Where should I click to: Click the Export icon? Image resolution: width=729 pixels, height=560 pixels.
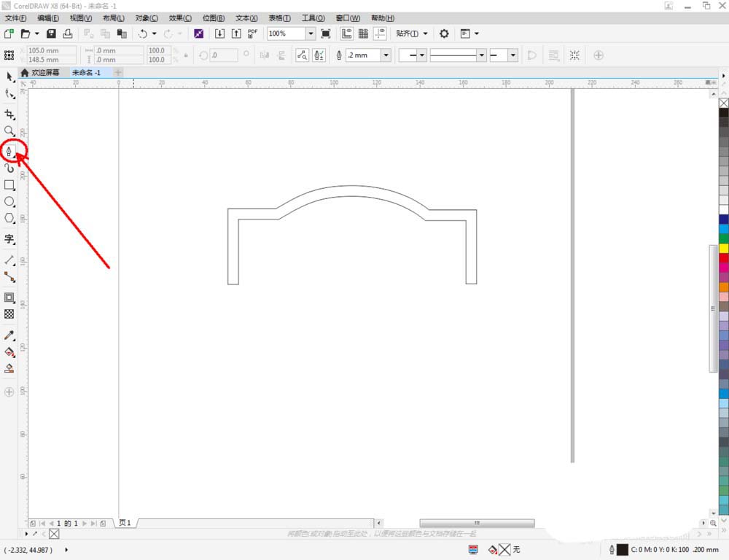pos(236,34)
